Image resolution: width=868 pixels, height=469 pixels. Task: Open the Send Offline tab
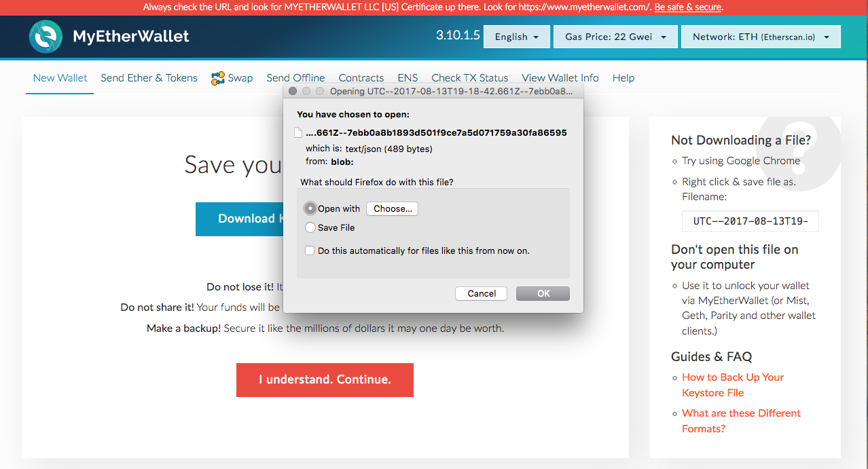(295, 77)
